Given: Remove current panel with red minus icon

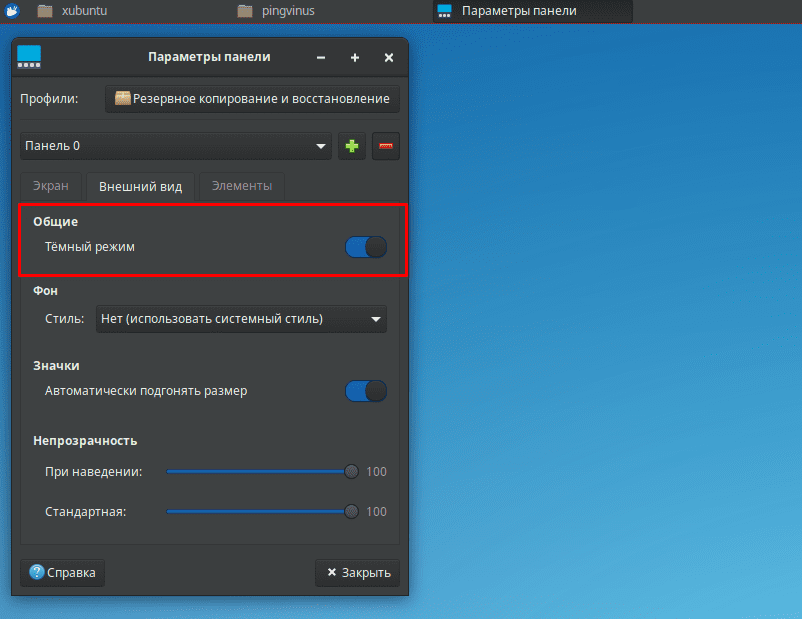Looking at the screenshot, I should (x=386, y=146).
